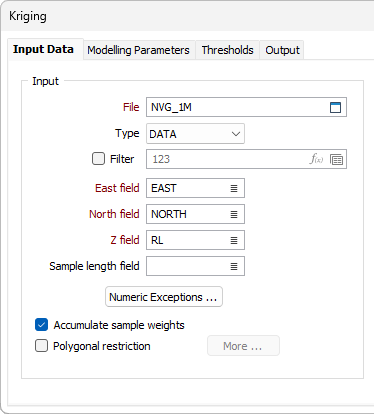The height and width of the screenshot is (414, 374).
Task: Switch to the Thresholds tab
Action: pos(227,50)
